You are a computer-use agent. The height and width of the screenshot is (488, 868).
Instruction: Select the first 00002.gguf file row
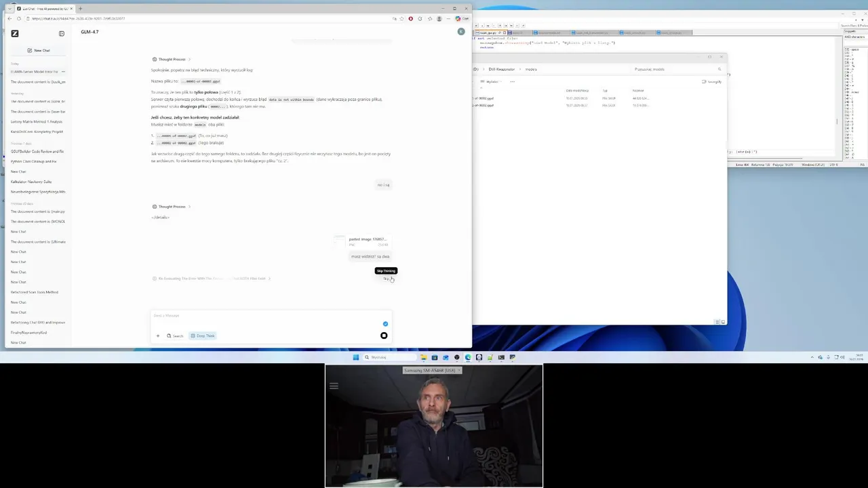click(563, 98)
